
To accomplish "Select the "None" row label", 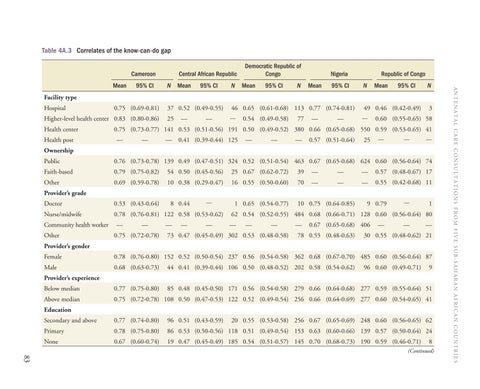I will point(51,342).
